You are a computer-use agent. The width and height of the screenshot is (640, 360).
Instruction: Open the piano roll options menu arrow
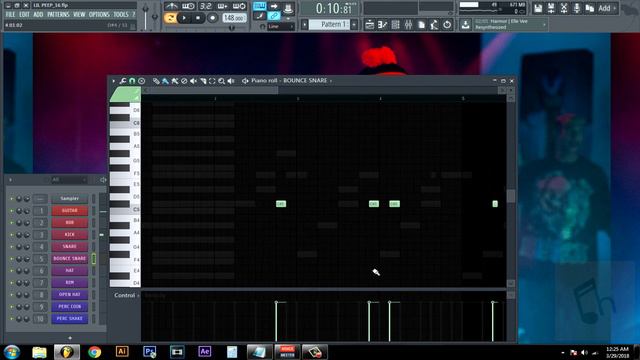tap(113, 81)
